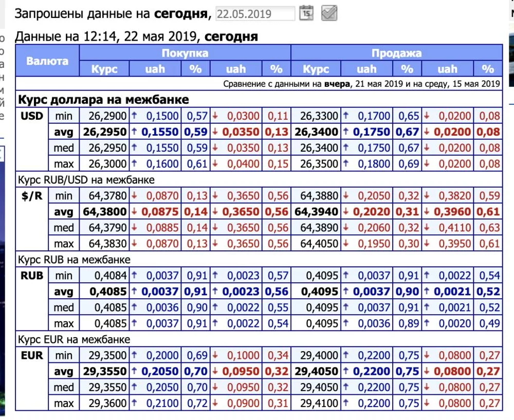514x420 pixels.
Task: Open the calendar date picker icon
Action: (x=306, y=13)
